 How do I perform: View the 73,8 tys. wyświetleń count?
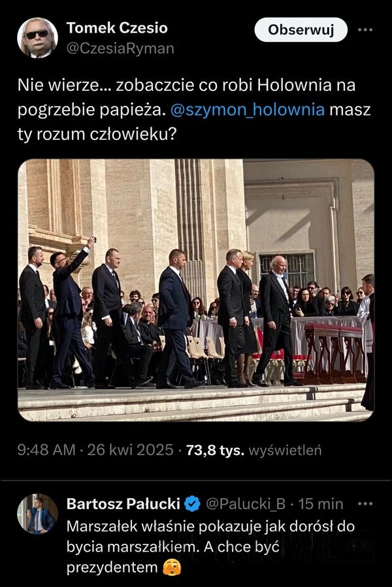(x=253, y=450)
